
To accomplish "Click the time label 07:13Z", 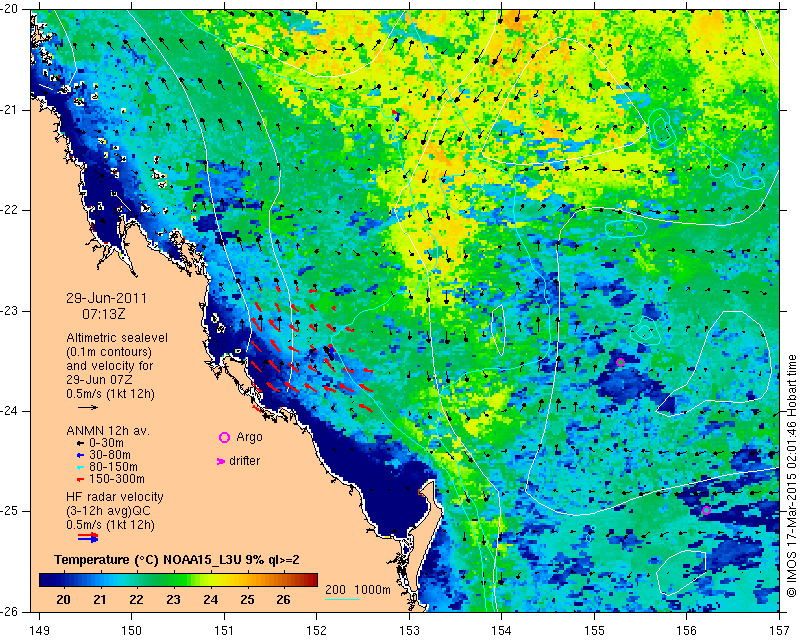I will (104, 314).
